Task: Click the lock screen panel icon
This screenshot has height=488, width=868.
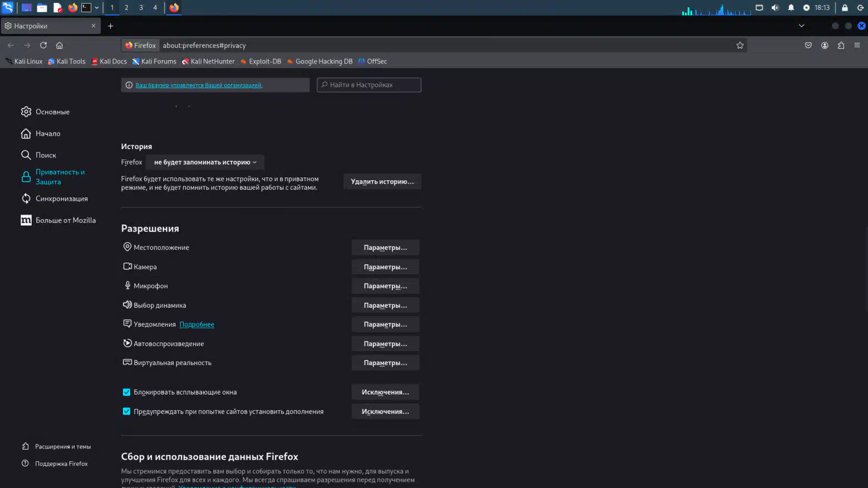Action: click(845, 8)
